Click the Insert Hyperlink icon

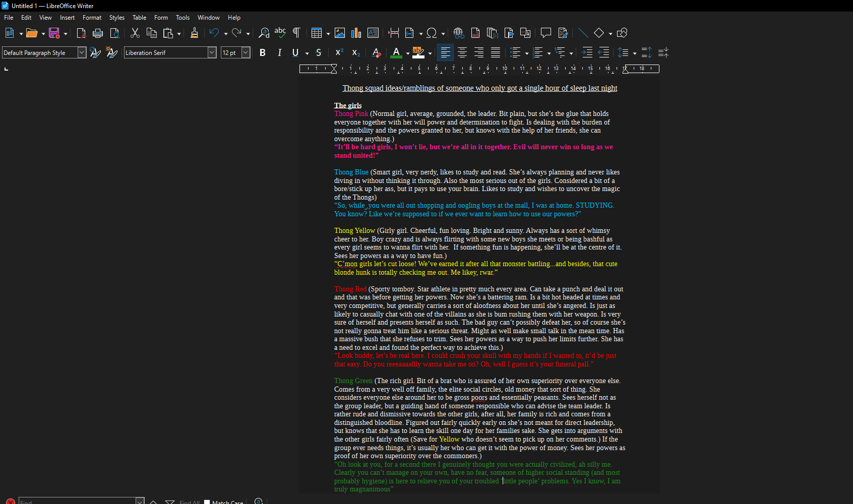point(458,33)
